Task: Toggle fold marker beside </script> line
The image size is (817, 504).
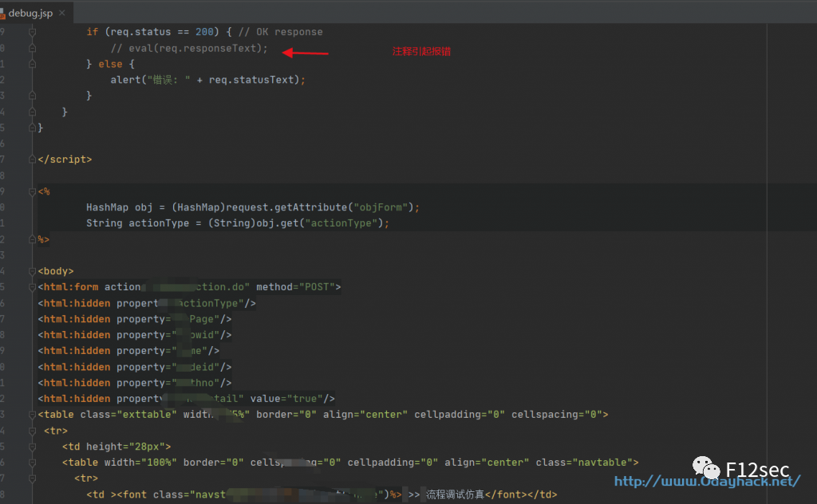Action: pos(32,159)
